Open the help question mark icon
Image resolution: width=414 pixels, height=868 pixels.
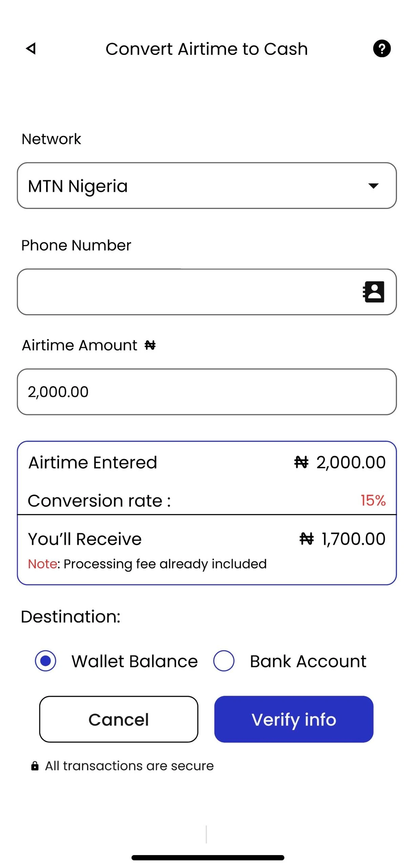[x=382, y=48]
